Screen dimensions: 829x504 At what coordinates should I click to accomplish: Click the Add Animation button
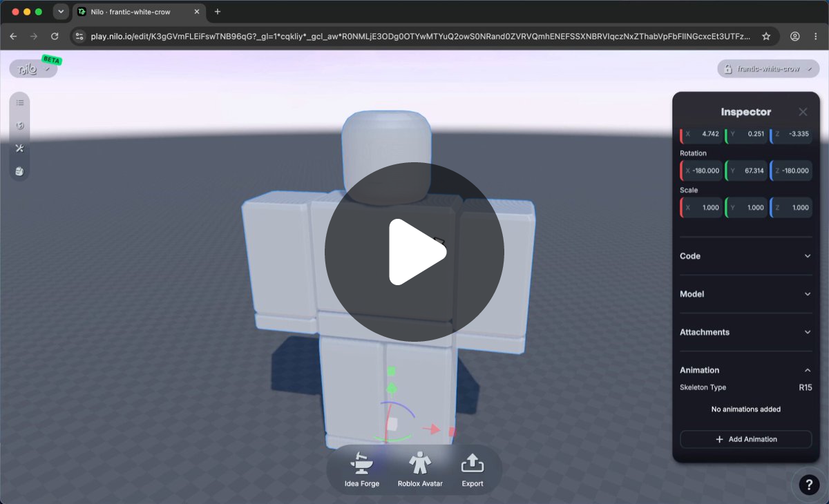[746, 439]
